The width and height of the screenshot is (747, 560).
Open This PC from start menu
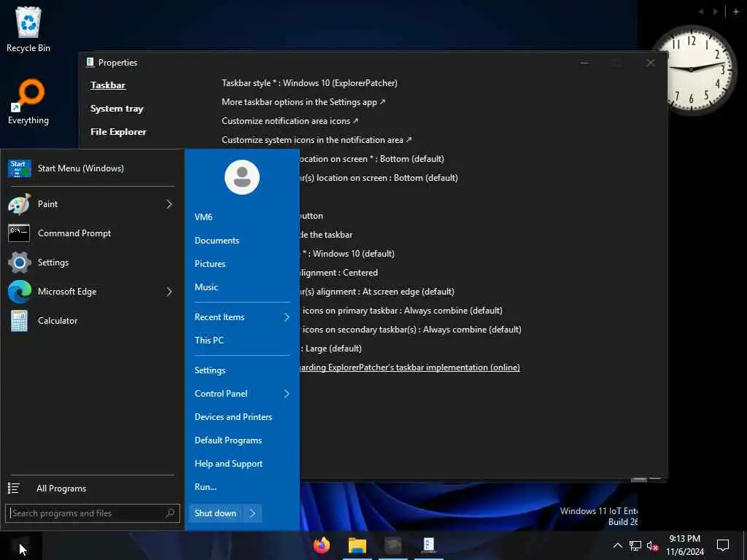click(209, 341)
